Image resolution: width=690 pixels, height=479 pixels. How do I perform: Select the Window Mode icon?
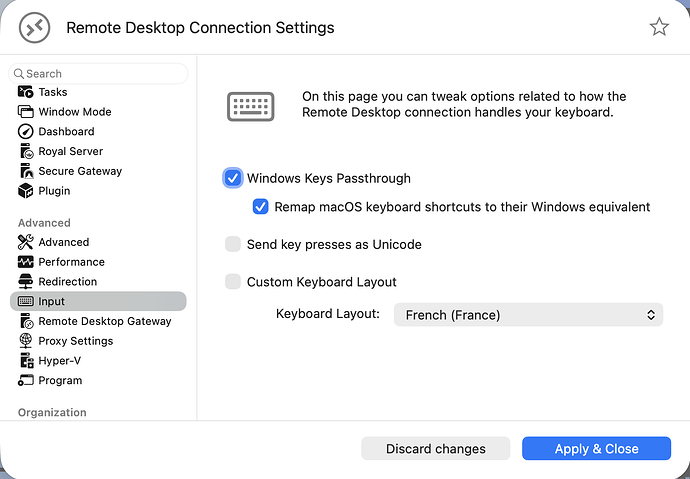pos(26,112)
